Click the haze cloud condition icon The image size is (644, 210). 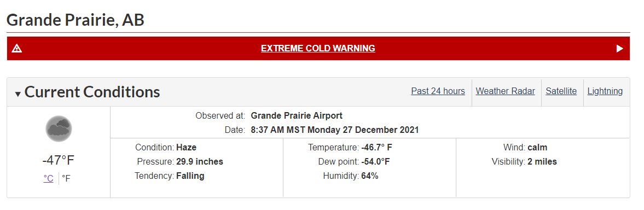point(59,129)
